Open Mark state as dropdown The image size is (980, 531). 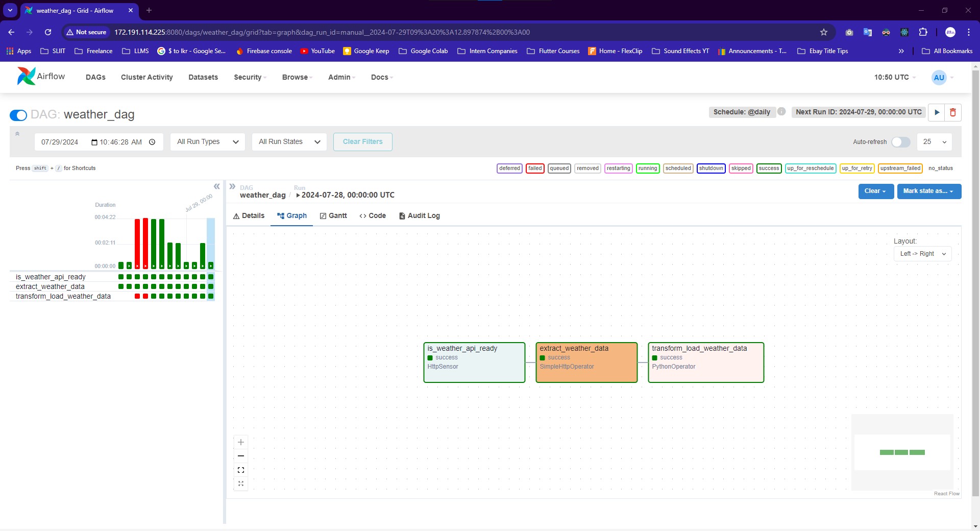pos(929,191)
